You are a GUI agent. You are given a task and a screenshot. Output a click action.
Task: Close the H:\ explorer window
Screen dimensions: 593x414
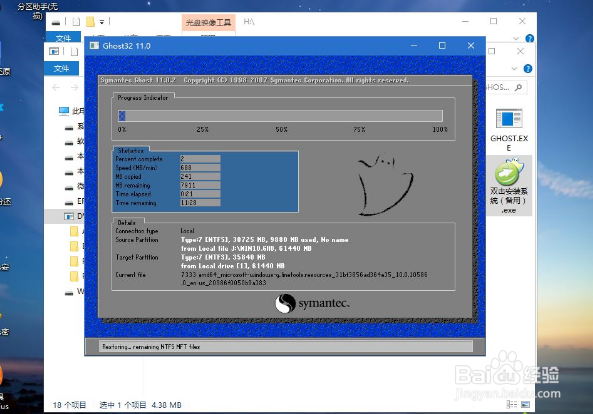point(522,21)
